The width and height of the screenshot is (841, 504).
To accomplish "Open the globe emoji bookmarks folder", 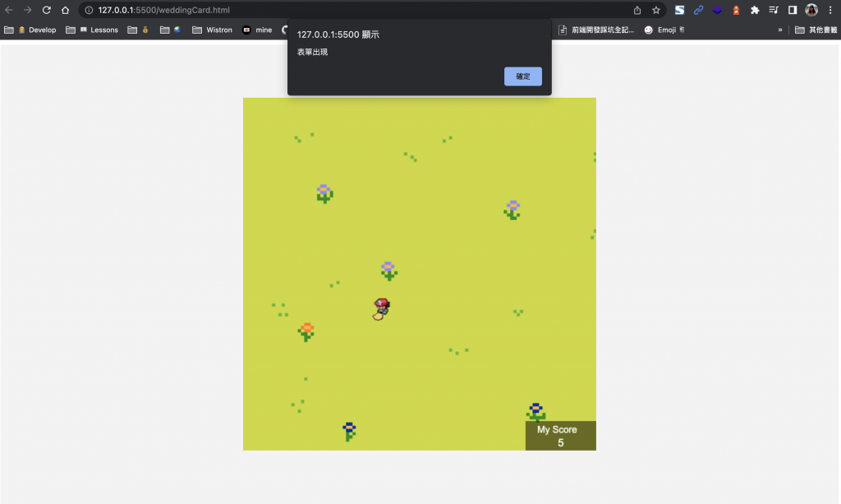I will click(x=170, y=30).
